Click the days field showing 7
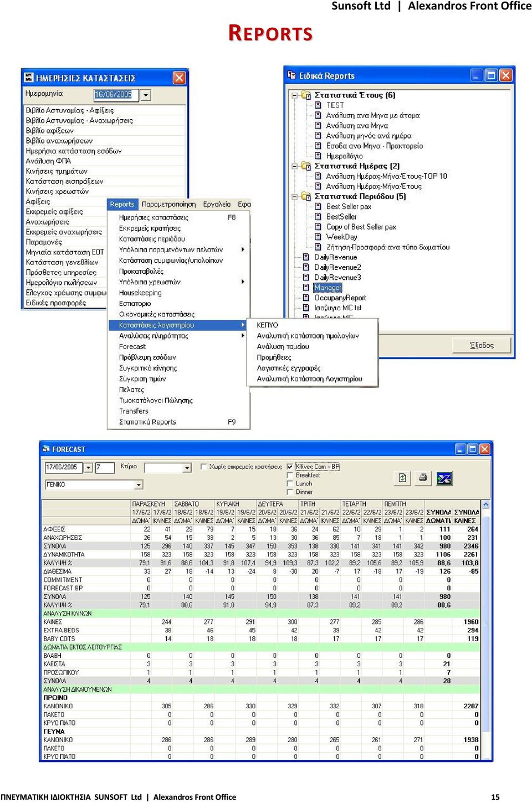The width and height of the screenshot is (532, 802). [105, 468]
